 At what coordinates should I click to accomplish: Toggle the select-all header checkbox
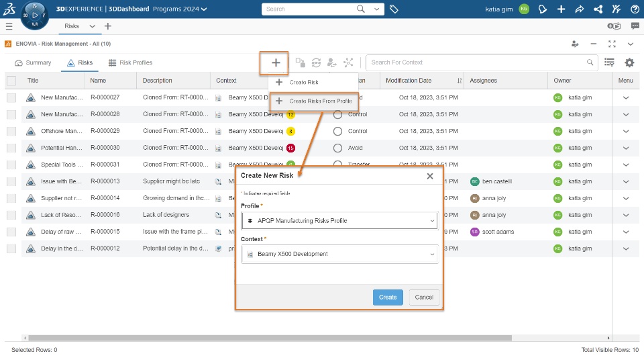pyautogui.click(x=11, y=81)
